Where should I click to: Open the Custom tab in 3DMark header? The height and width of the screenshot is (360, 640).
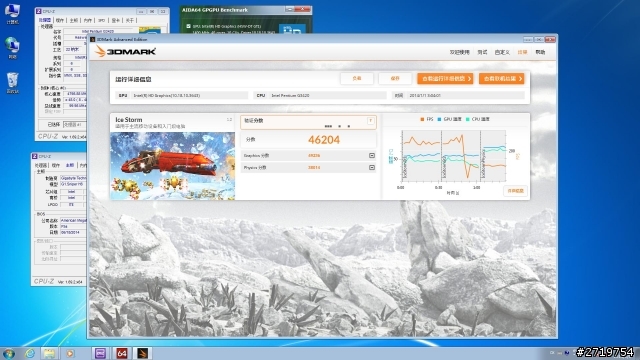coord(502,52)
